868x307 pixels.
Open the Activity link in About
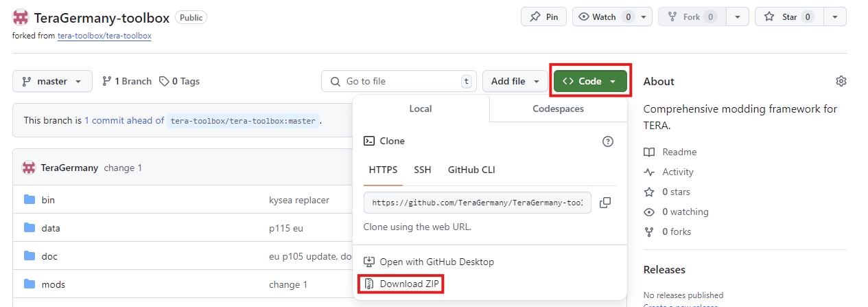(x=668, y=172)
